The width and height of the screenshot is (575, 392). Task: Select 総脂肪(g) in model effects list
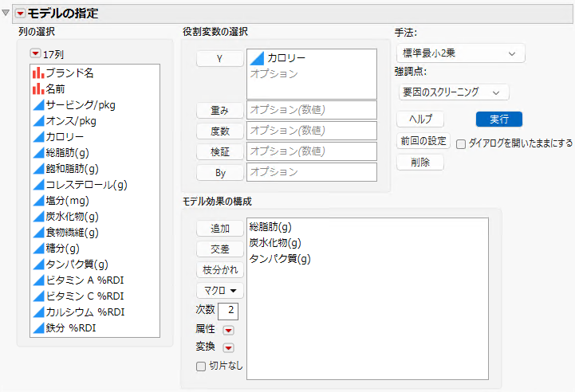coord(270,227)
